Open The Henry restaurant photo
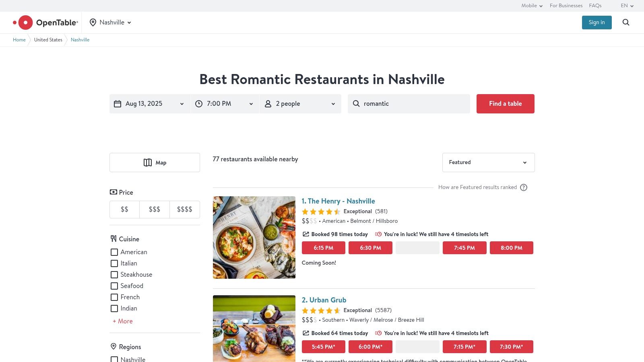This screenshot has width=644, height=362. pos(254,237)
